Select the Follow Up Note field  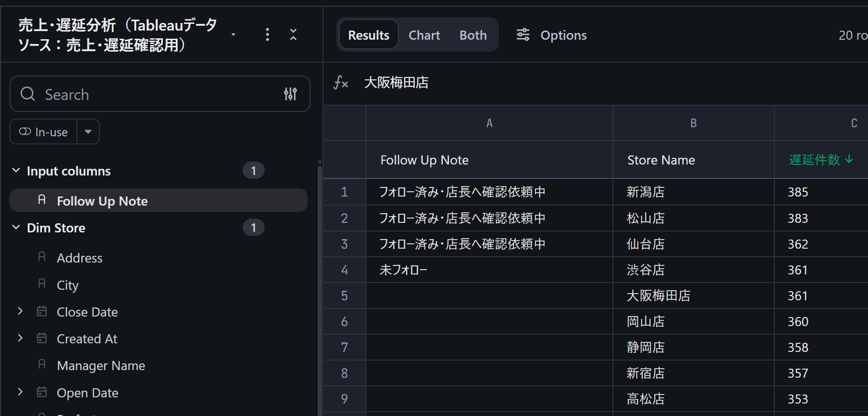(x=159, y=200)
